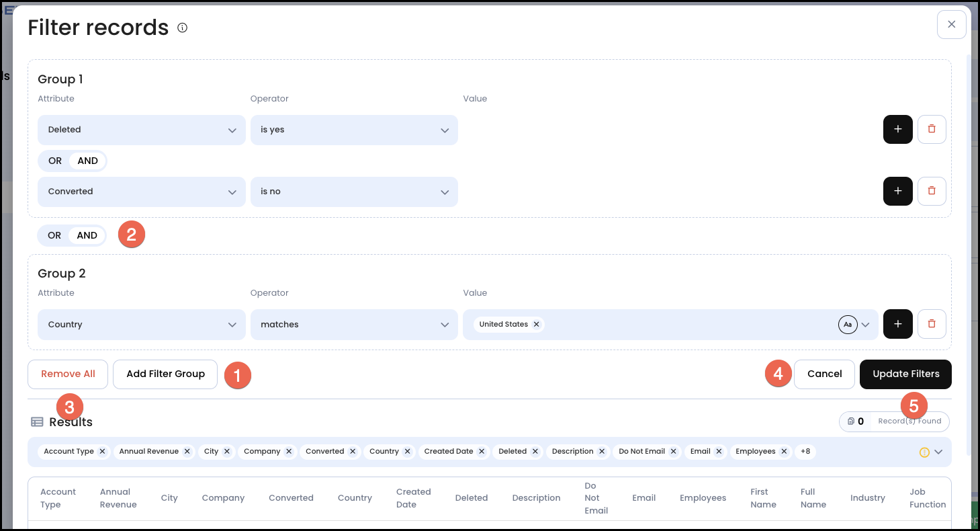The width and height of the screenshot is (980, 531).
Task: Open the matches operator dropdown
Action: [x=354, y=325]
